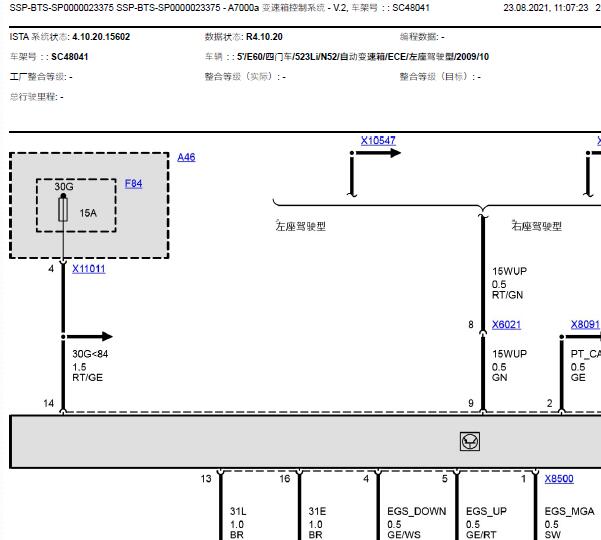Select the 30G terminal label in fuse box

point(64,187)
